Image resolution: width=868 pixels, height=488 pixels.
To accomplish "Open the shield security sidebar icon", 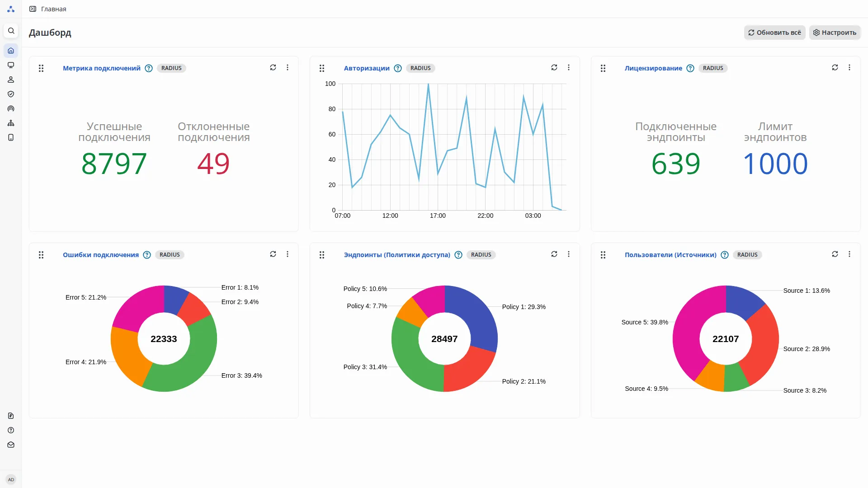I will [11, 94].
